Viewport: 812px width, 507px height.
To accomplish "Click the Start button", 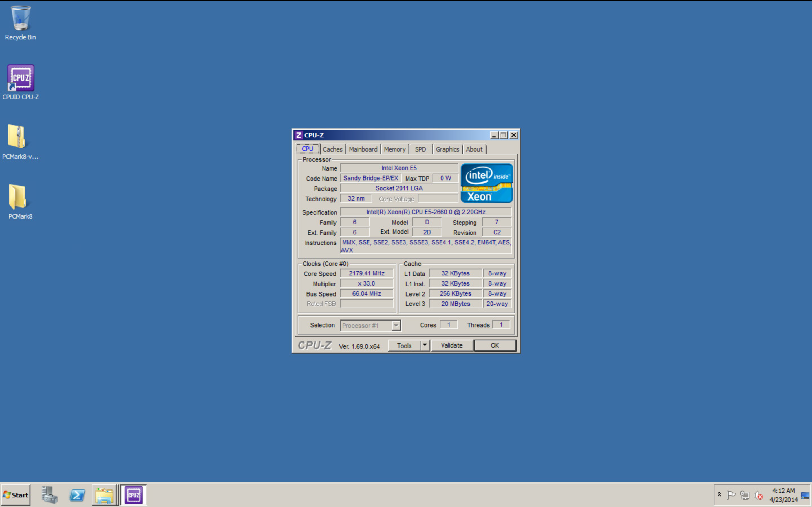I will (16, 495).
